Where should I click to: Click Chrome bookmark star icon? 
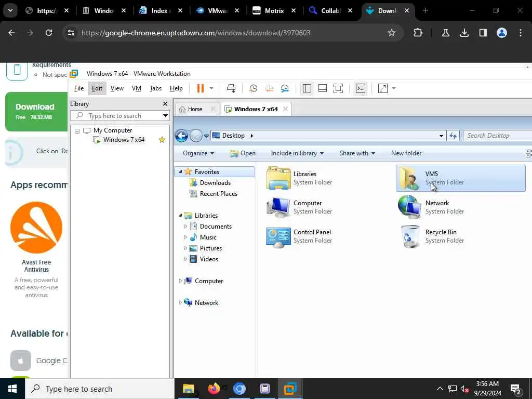point(392,33)
